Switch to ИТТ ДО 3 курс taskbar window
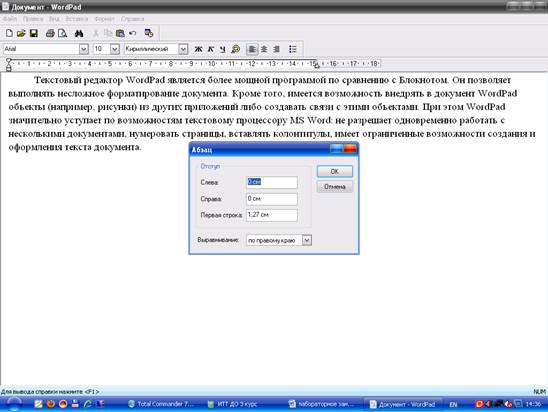 coord(234,404)
